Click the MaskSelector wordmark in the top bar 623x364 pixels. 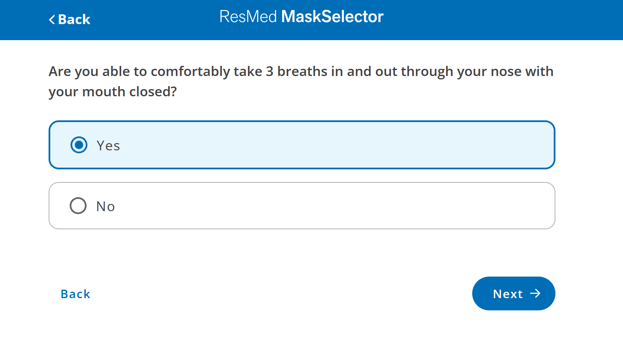click(332, 16)
